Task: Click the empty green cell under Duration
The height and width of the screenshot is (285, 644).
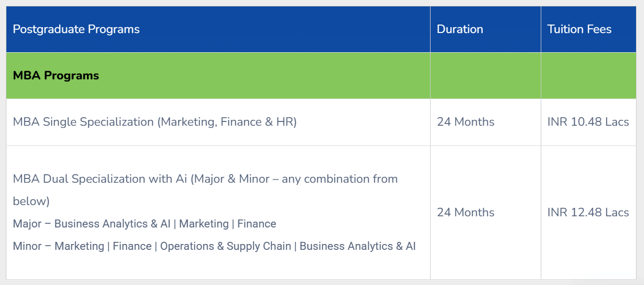Action: point(485,76)
